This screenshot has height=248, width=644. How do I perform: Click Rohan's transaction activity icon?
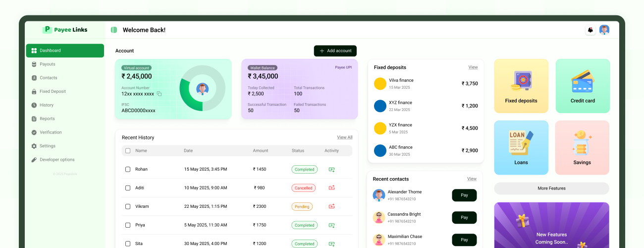coord(331,170)
